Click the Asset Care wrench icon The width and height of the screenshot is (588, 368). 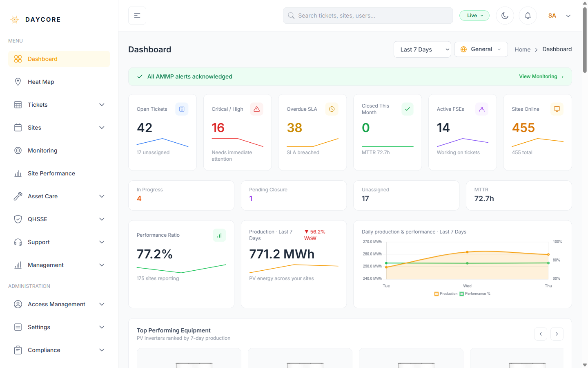[18, 196]
